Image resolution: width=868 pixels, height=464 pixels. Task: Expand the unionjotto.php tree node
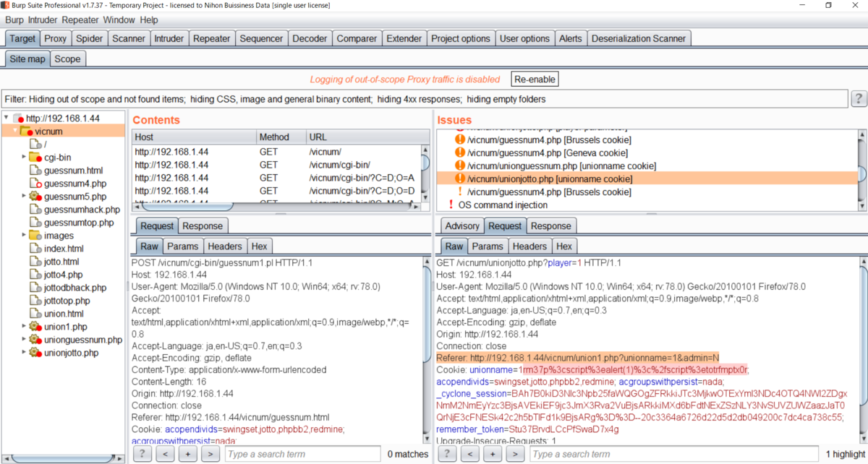coord(24,353)
